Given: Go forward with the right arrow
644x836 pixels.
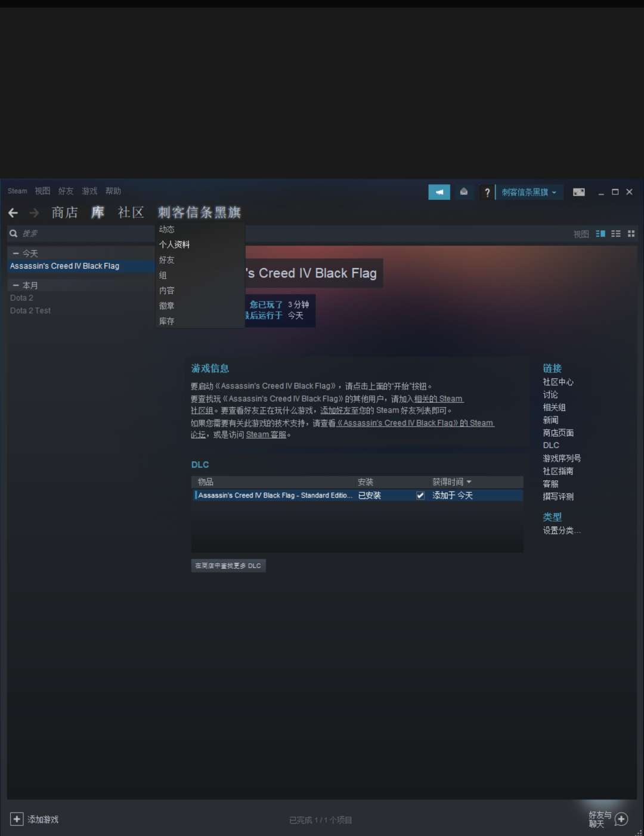Looking at the screenshot, I should [x=34, y=213].
